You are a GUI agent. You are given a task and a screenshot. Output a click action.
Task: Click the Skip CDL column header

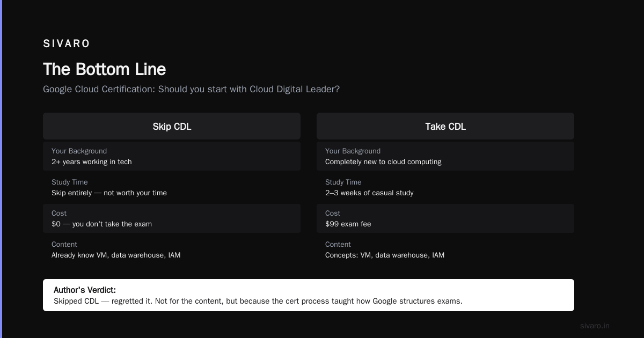172,126
